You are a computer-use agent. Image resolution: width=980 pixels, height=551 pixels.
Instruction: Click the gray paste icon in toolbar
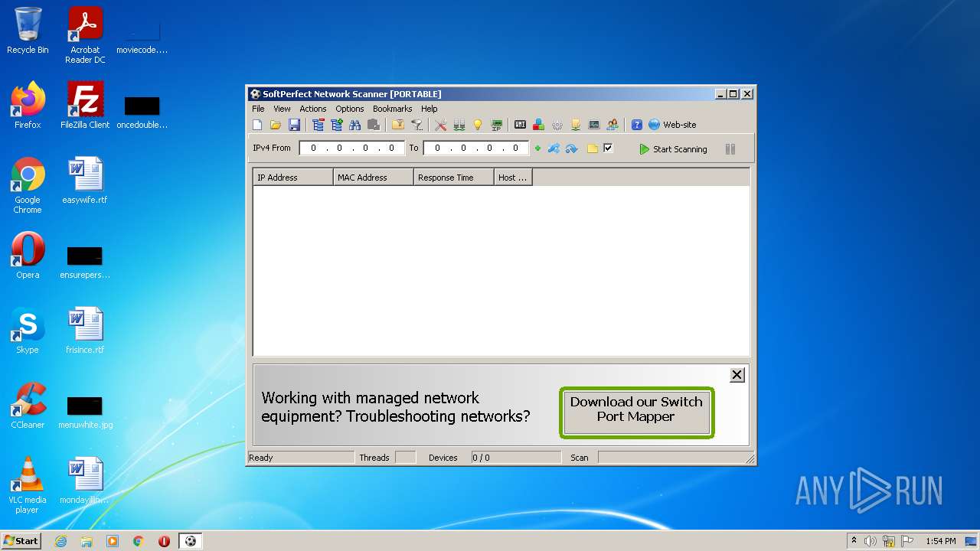374,125
